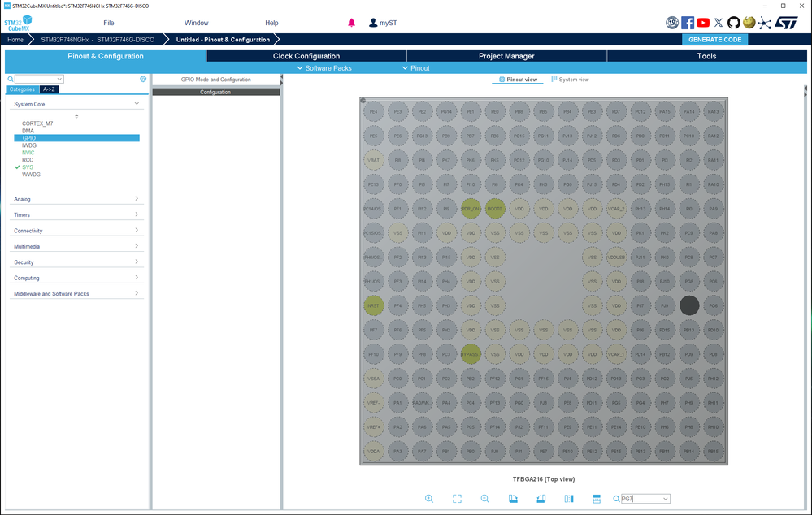Expand the Computing category

(137, 278)
